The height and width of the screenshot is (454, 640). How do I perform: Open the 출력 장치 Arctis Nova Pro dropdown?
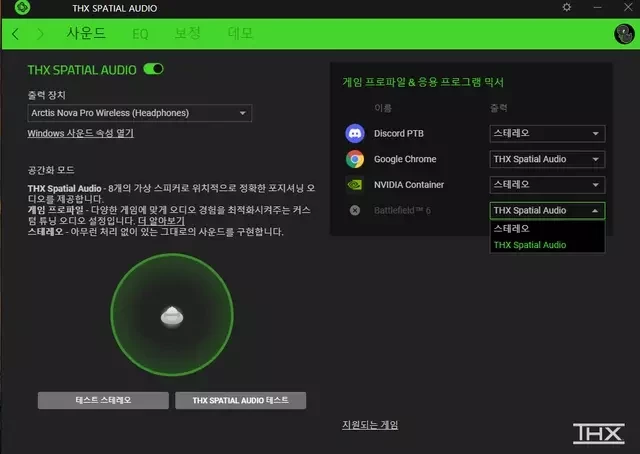pos(140,113)
